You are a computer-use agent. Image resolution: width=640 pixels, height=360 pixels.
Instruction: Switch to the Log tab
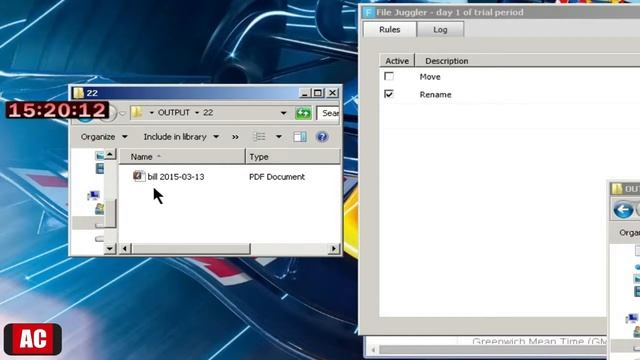(x=440, y=30)
